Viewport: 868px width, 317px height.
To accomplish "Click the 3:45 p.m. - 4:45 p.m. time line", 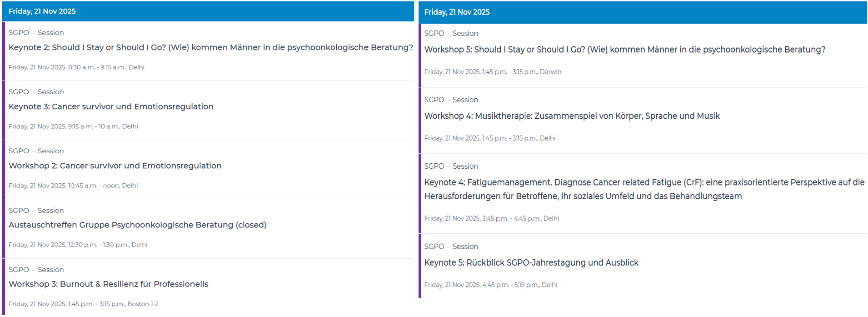I will pos(491,218).
